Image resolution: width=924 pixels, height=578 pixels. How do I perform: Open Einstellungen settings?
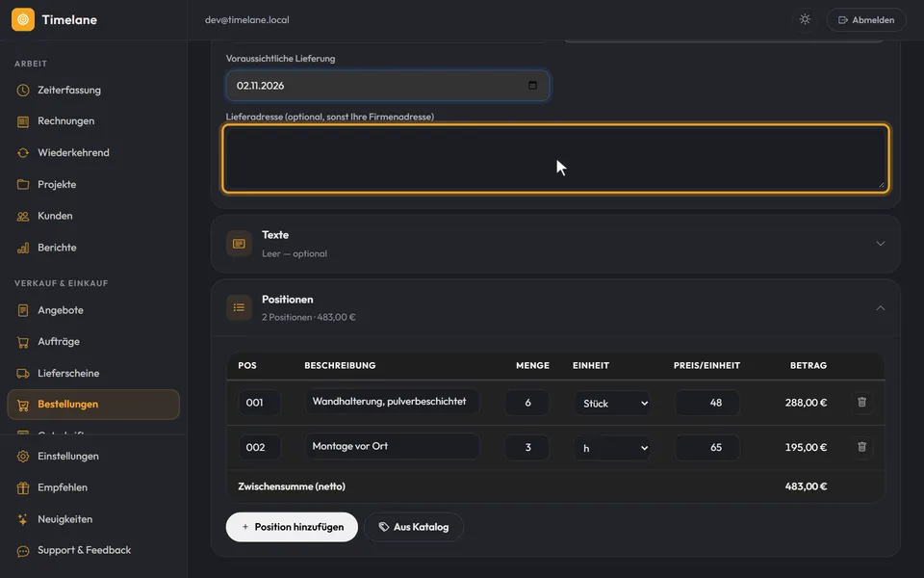[93, 457]
